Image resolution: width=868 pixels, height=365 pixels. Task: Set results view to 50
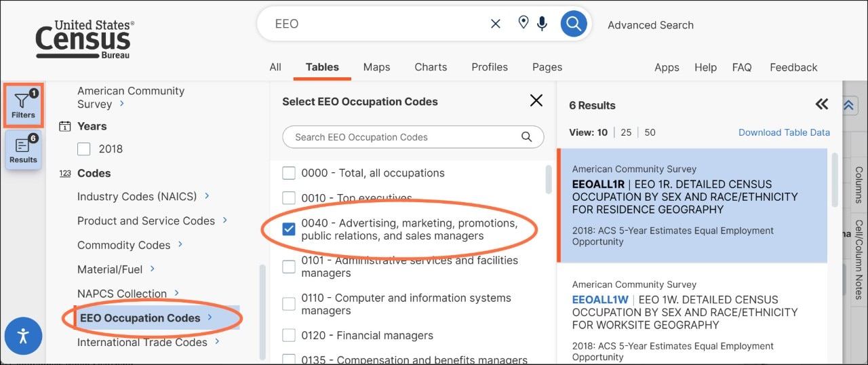coord(650,132)
